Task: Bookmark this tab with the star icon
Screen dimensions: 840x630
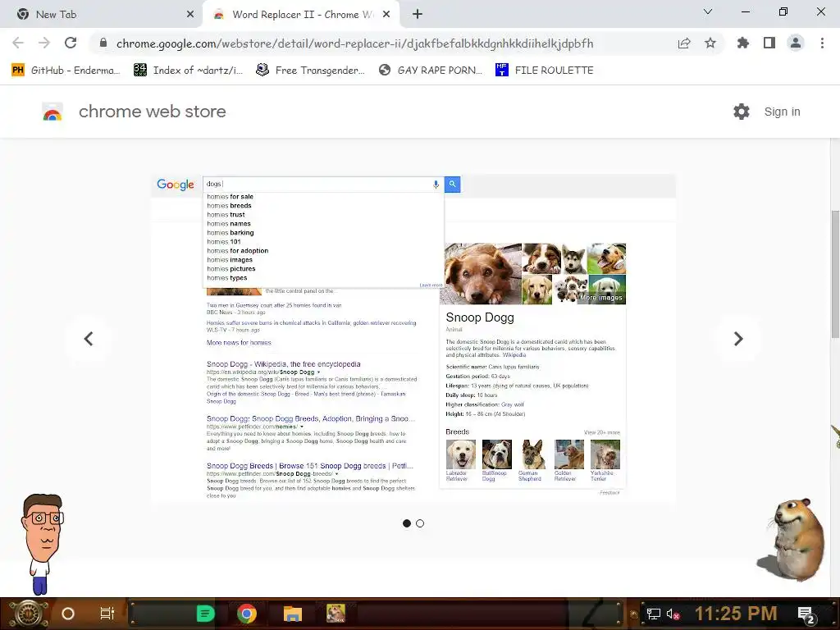Action: tap(710, 43)
